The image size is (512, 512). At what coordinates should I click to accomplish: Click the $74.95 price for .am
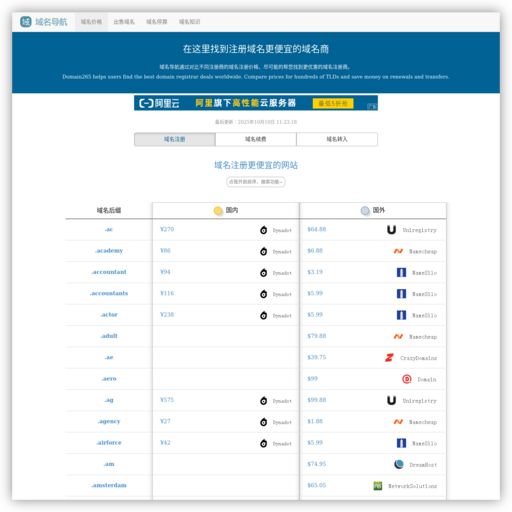(x=317, y=464)
